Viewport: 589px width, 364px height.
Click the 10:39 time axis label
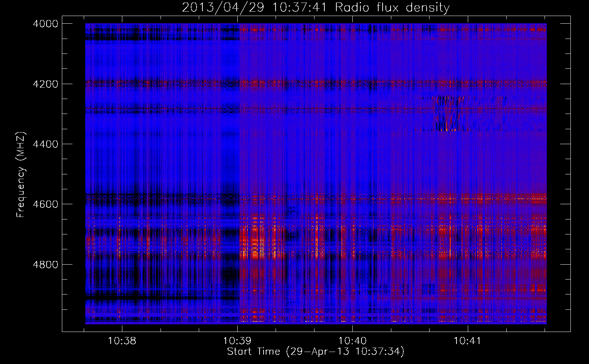(237, 341)
